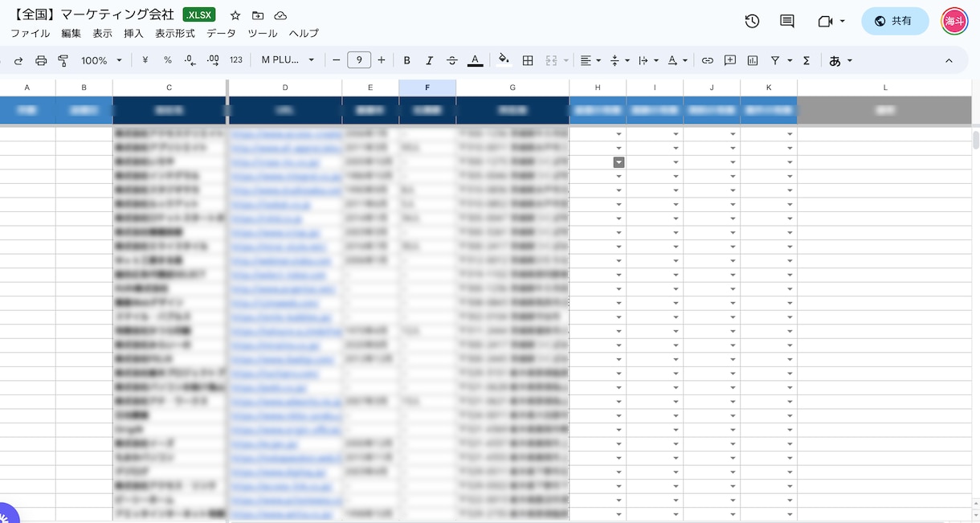
Task: Open the M PLU... font dropdown
Action: coord(288,60)
